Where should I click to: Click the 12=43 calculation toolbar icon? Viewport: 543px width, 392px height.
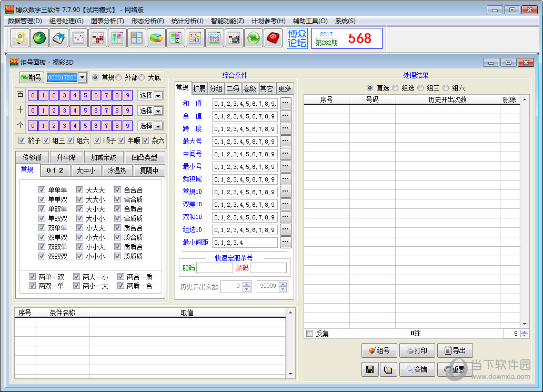[x=195, y=38]
